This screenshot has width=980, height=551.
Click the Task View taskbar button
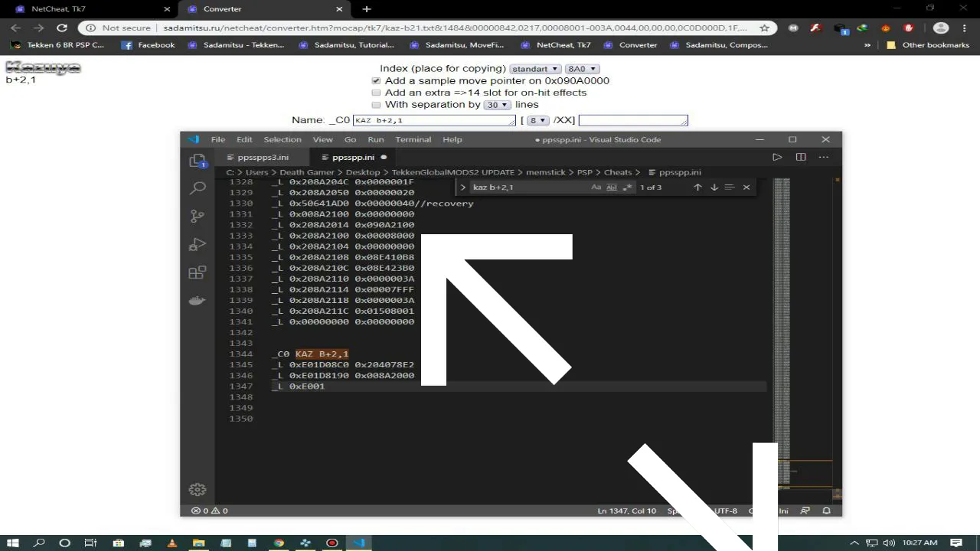[90, 543]
